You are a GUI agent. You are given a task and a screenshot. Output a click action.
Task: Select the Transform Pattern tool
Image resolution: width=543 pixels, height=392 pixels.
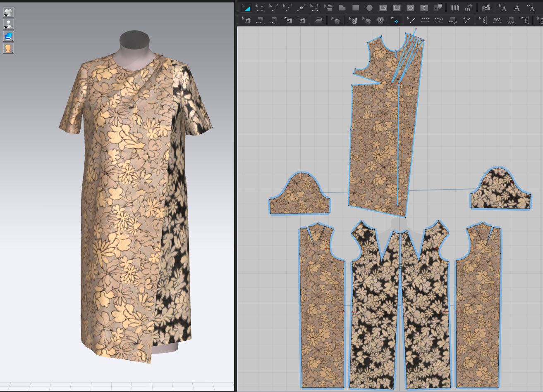pos(246,8)
